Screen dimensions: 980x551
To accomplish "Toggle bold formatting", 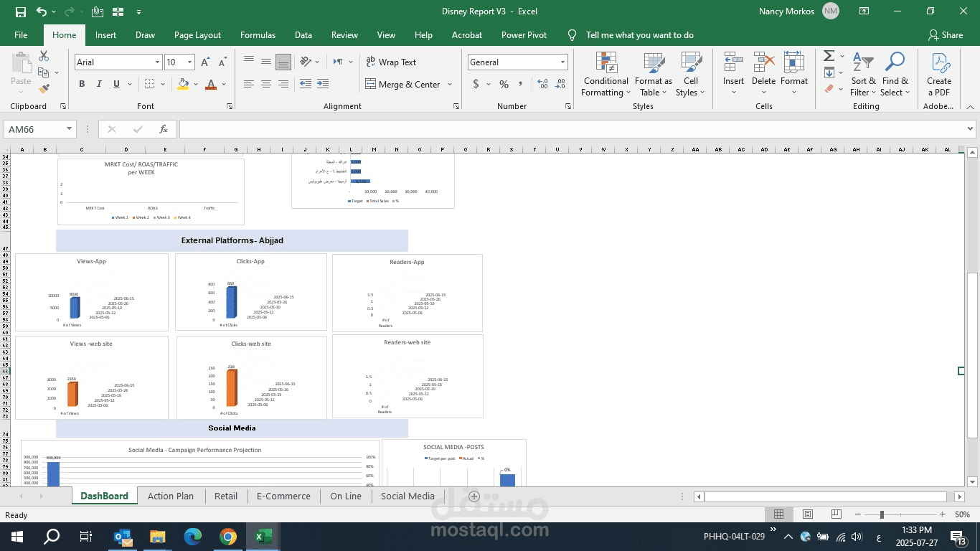I will (x=82, y=85).
